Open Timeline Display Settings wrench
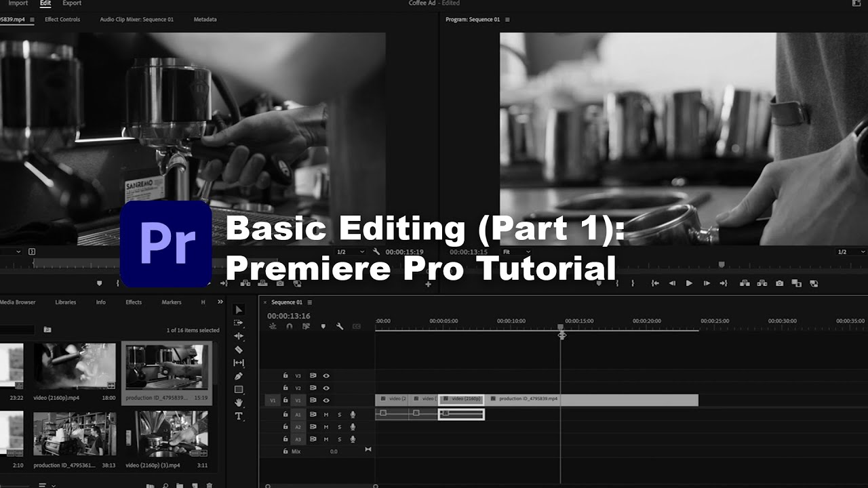The height and width of the screenshot is (488, 868). [x=339, y=326]
